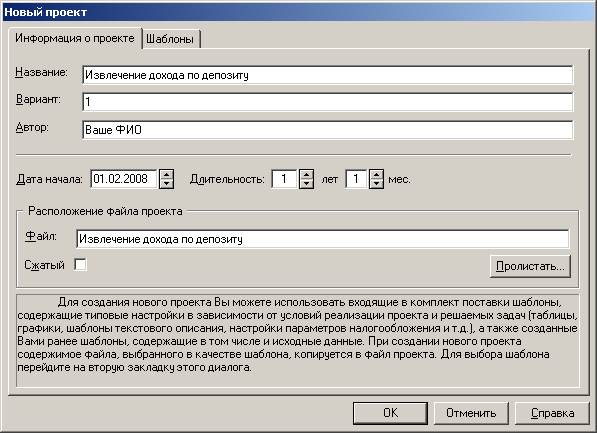597x433 pixels.
Task: Click the Дата начала date field
Action: click(124, 179)
